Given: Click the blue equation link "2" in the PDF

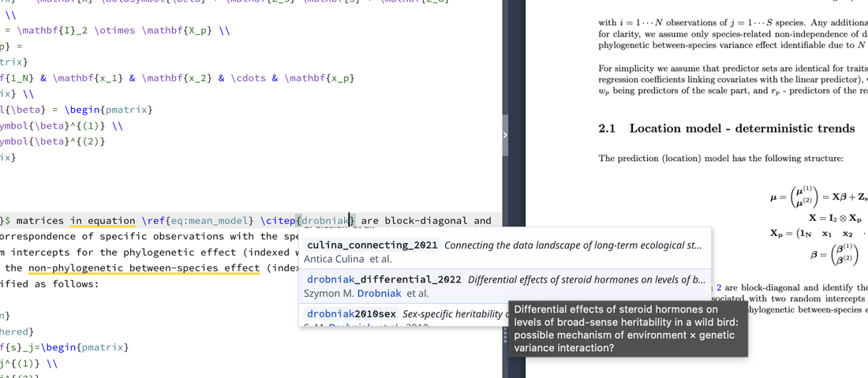Looking at the screenshot, I should click(x=718, y=287).
